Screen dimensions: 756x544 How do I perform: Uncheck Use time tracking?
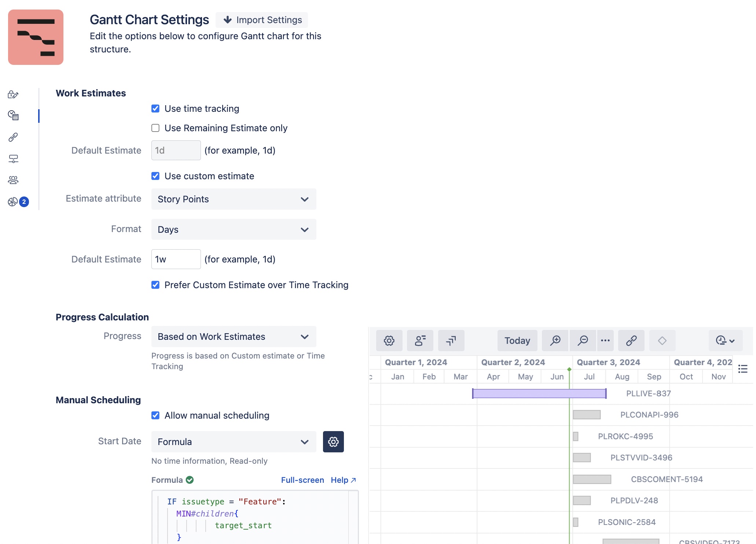[155, 108]
